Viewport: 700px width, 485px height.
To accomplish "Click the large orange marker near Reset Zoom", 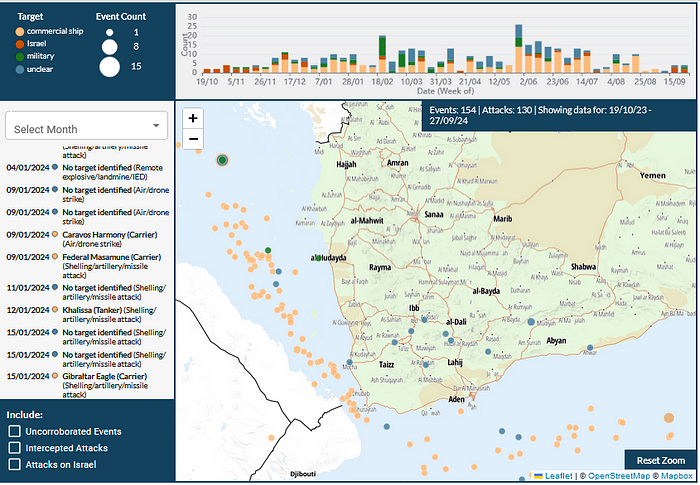I will click(669, 418).
